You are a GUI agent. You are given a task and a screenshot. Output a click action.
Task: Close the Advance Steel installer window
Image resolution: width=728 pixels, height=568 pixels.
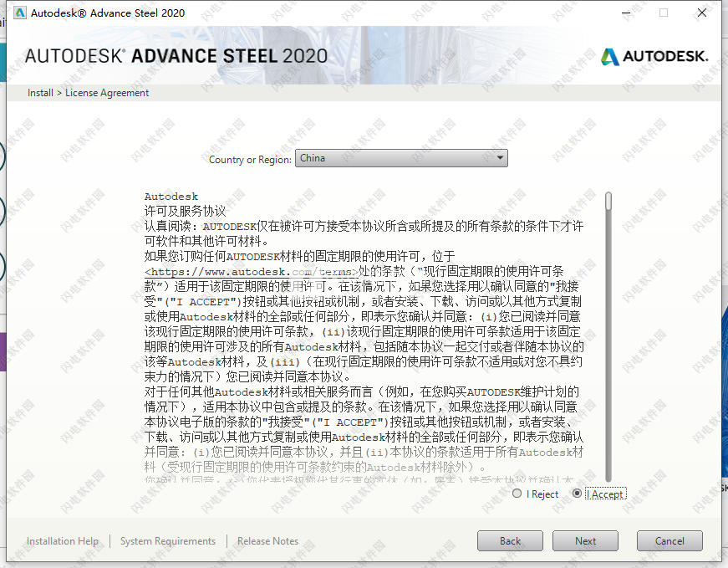(702, 13)
